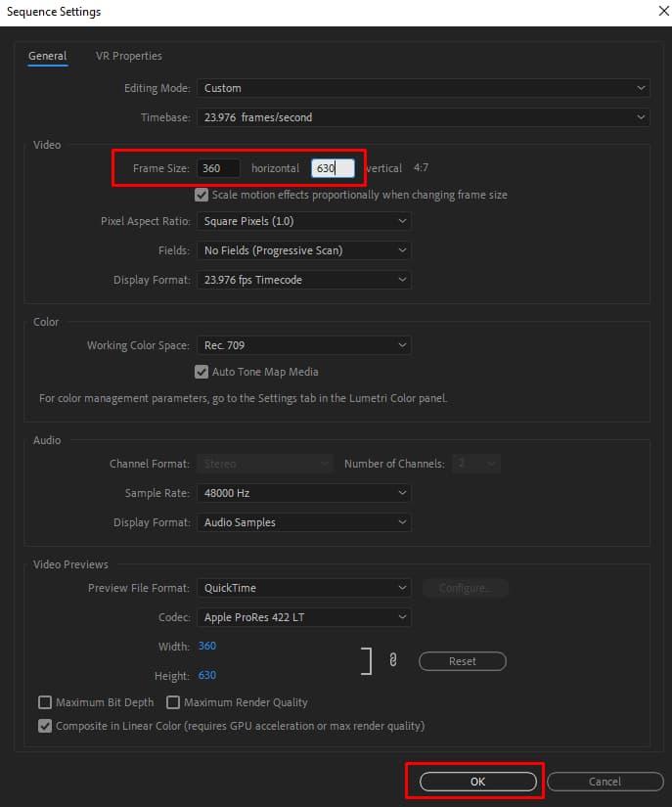Open the Fields dropdown menu

303,250
